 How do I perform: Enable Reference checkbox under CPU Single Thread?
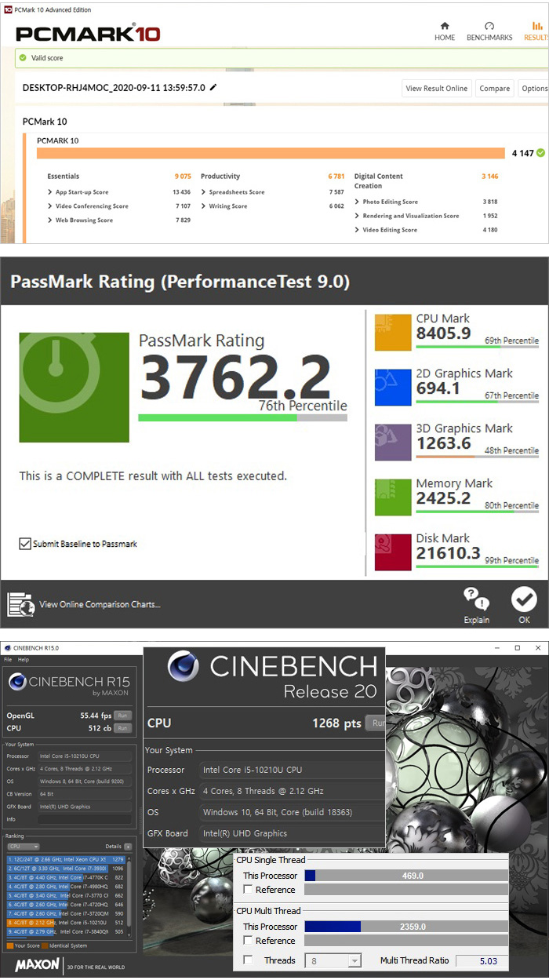pyautogui.click(x=248, y=890)
